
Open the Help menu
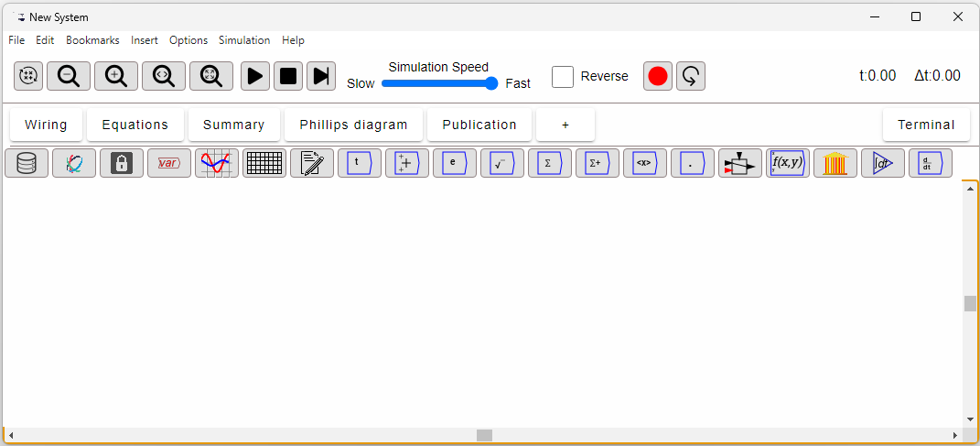pos(293,40)
